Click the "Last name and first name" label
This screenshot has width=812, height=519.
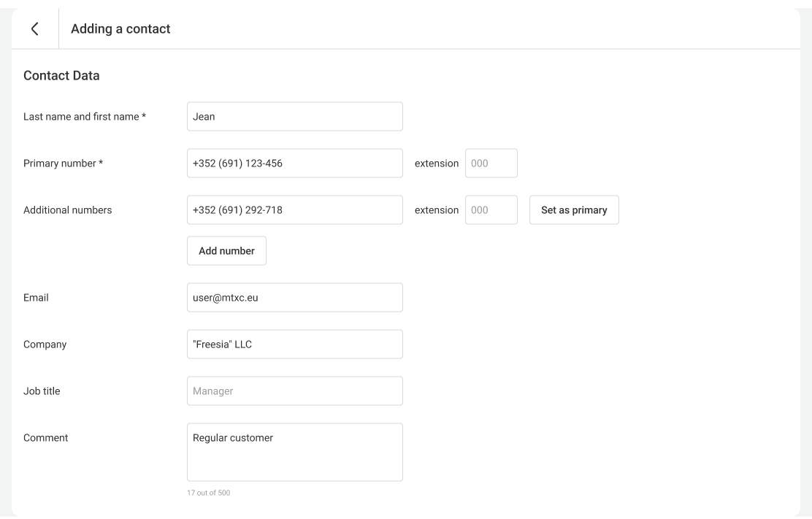tap(85, 117)
